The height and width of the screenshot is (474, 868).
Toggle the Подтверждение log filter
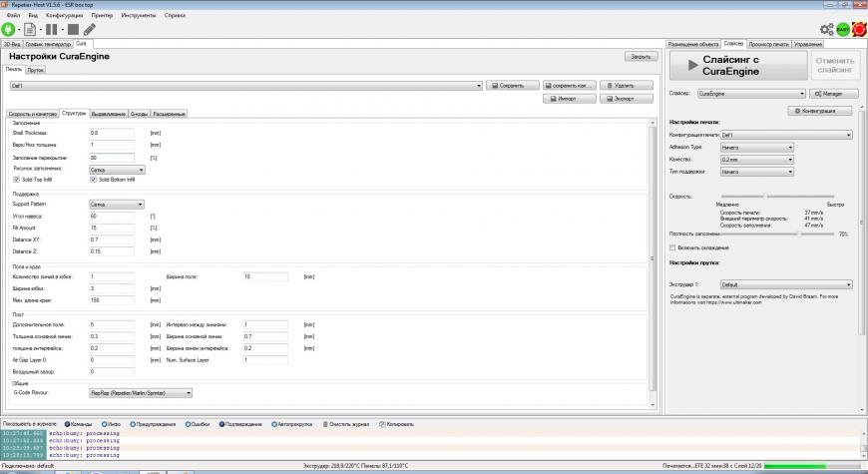tap(240, 424)
